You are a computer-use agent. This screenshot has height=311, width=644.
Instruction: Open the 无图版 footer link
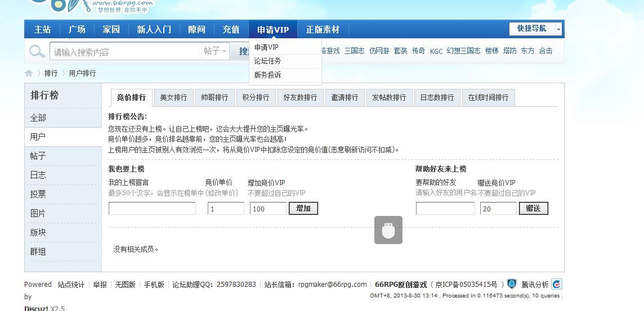[126, 285]
